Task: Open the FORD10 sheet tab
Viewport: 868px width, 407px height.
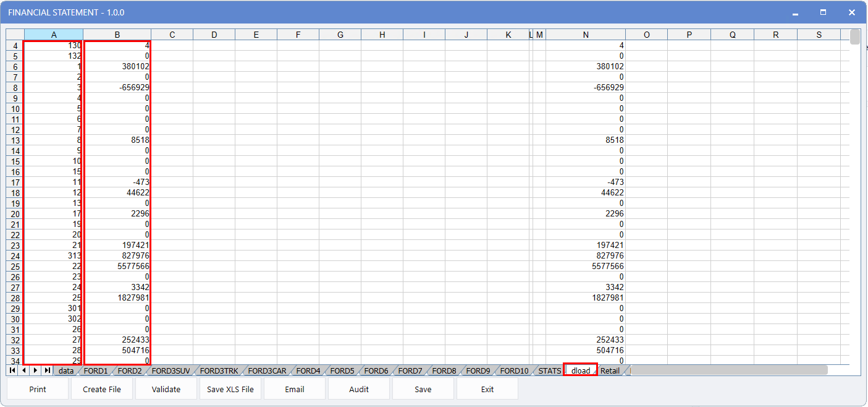Action: pyautogui.click(x=515, y=371)
